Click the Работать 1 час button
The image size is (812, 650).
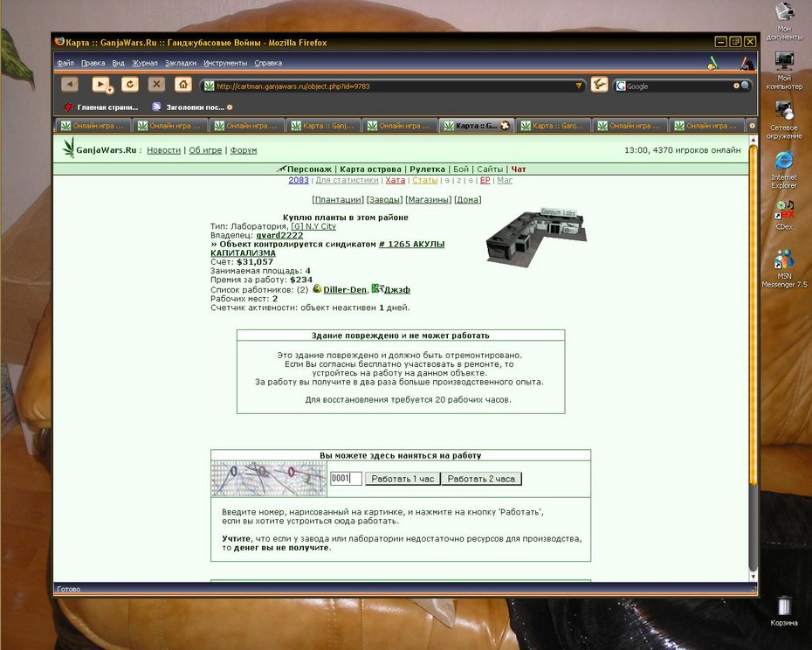pyautogui.click(x=403, y=479)
